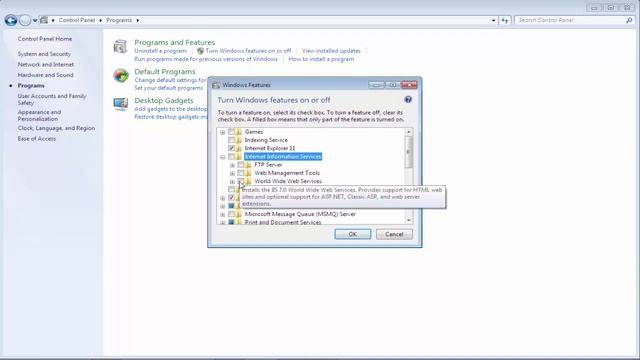Screen dimensions: 640x360
Task: Check the Microsoft Message Queue Server checkbox
Action: click(231, 214)
